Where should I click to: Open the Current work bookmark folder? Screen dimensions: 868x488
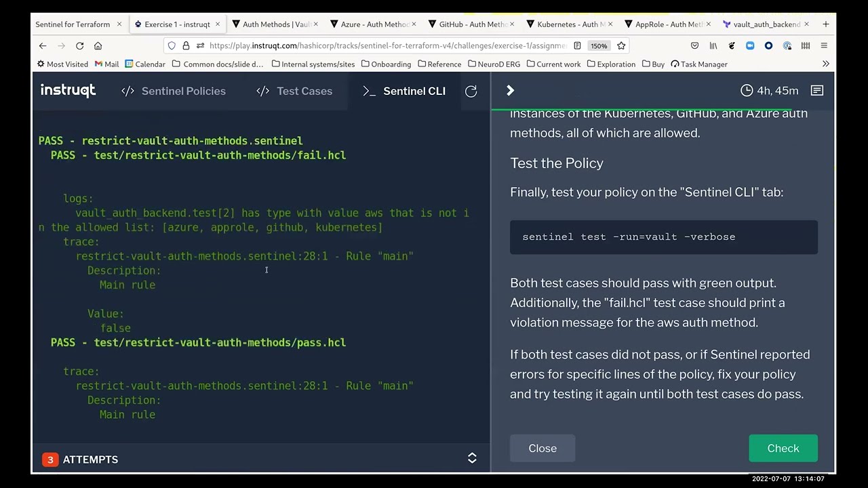coord(553,64)
